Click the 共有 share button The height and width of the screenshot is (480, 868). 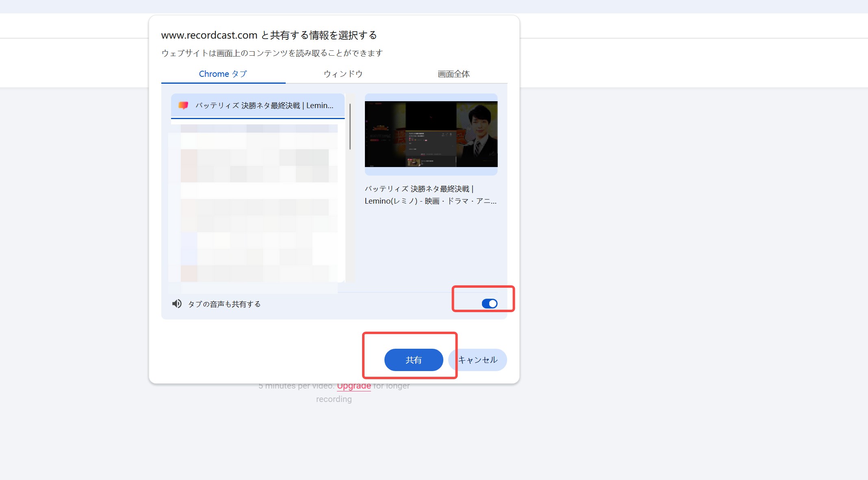[414, 360]
